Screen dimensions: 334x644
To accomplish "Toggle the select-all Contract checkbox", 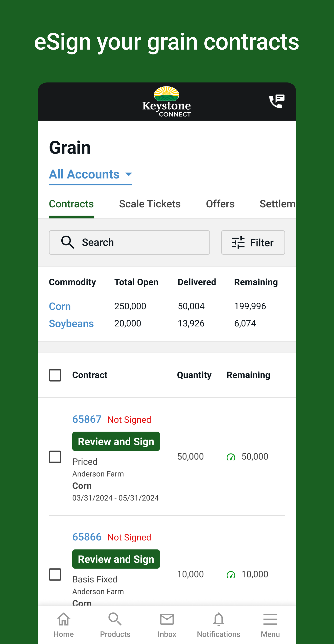I will pyautogui.click(x=55, y=375).
